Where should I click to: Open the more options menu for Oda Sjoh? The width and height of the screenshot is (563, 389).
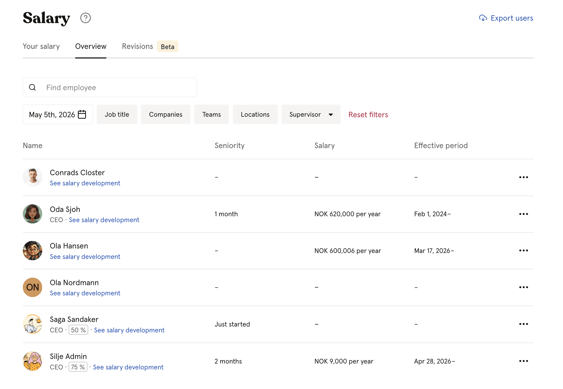coord(523,214)
